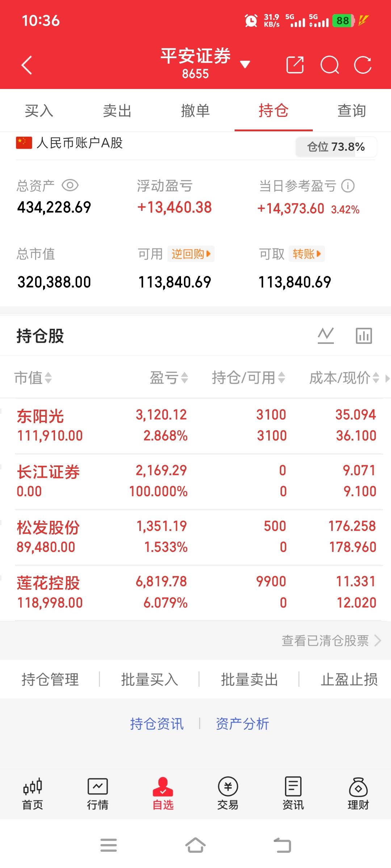Tap the back arrow in the header
Image resolution: width=391 pixels, height=868 pixels.
tap(27, 65)
